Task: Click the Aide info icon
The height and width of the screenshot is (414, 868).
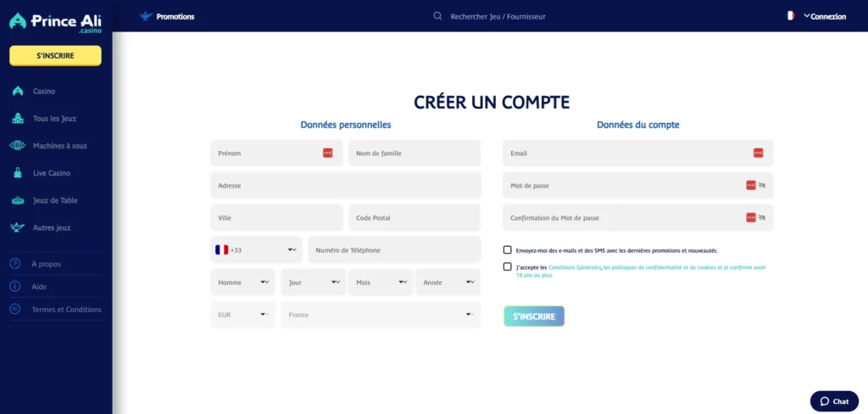Action: (x=15, y=287)
